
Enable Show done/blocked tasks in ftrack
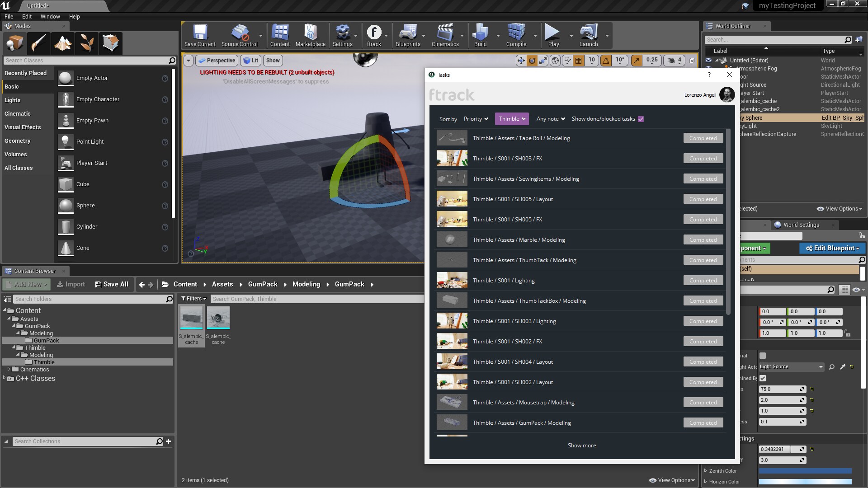(641, 119)
